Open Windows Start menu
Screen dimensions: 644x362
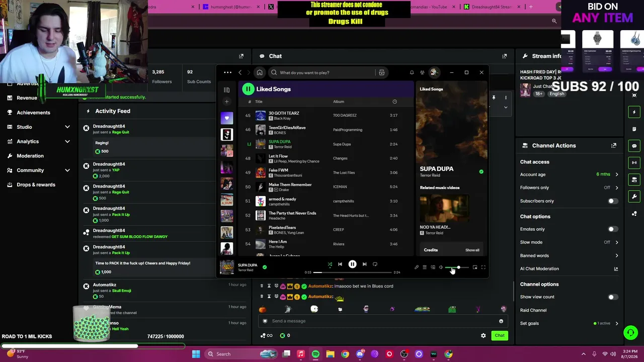pos(196,354)
